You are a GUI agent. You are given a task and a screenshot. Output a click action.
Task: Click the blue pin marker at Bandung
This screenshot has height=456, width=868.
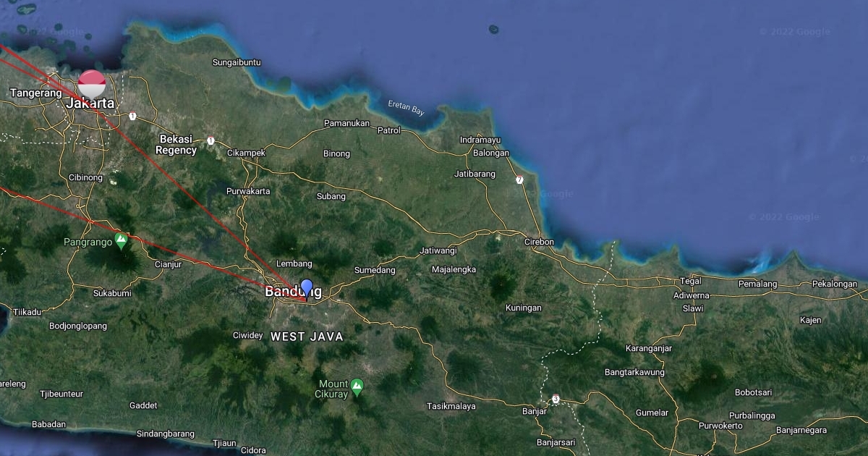click(x=307, y=289)
